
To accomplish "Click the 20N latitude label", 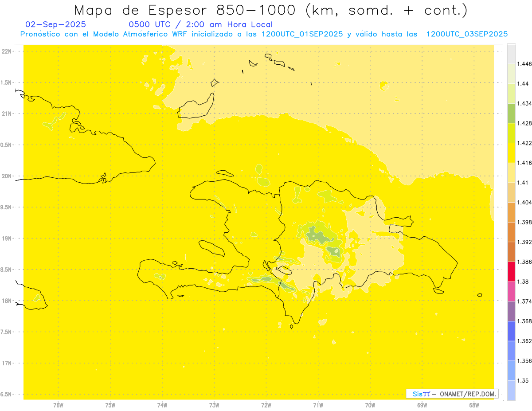I will click(x=8, y=176).
